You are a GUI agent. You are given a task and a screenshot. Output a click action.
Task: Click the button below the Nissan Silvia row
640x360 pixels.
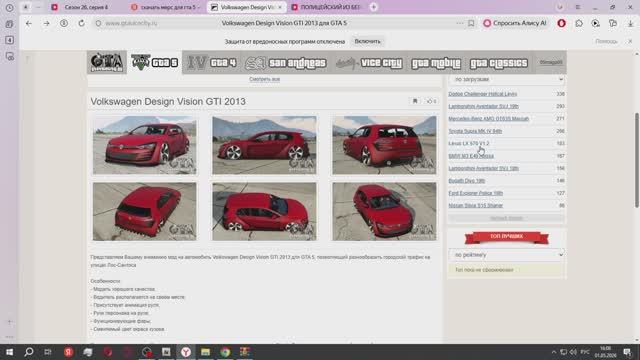tap(506, 218)
